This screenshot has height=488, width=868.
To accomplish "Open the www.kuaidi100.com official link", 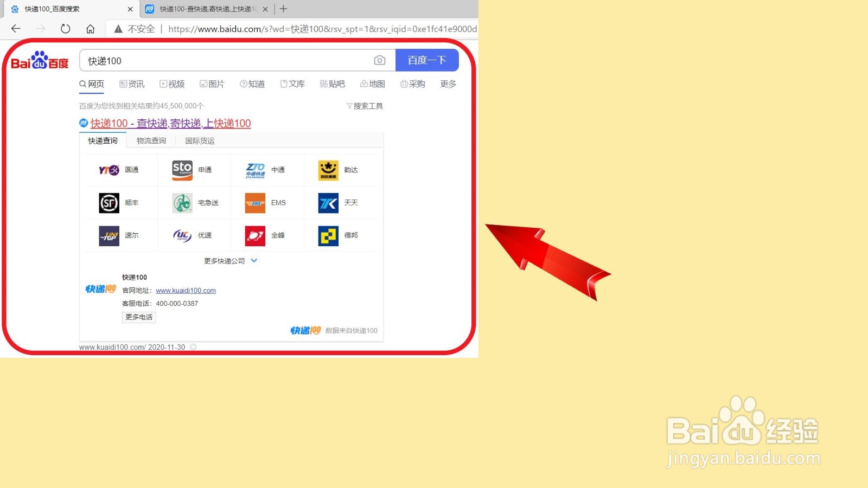I will 186,291.
